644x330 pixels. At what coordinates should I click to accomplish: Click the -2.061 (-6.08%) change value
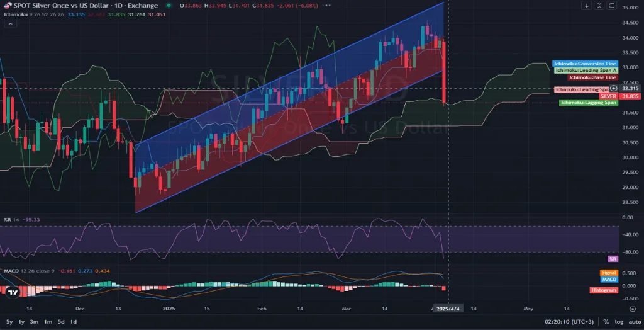click(x=297, y=6)
